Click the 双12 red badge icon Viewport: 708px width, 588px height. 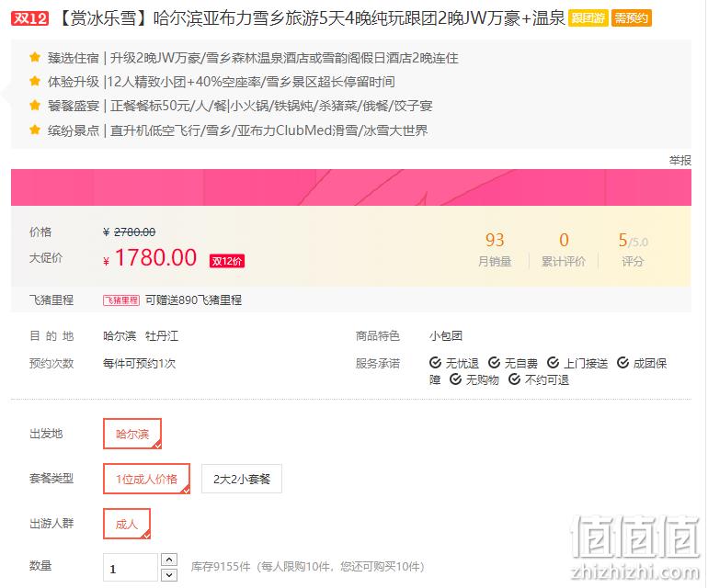click(29, 18)
